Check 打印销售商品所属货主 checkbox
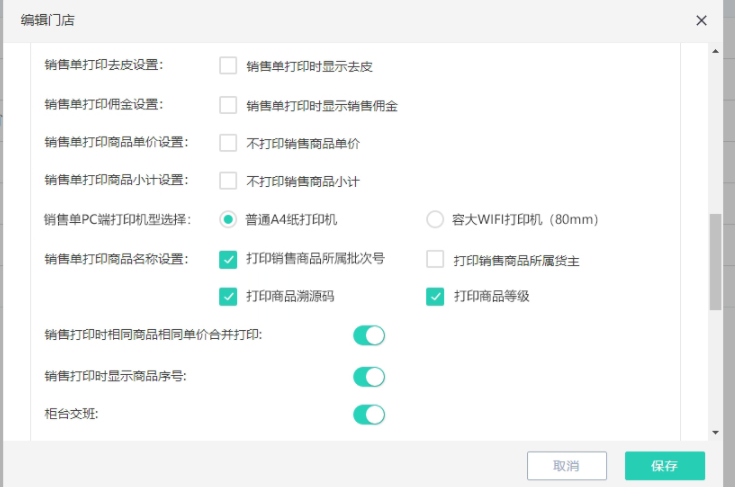The image size is (735, 487). click(x=435, y=259)
